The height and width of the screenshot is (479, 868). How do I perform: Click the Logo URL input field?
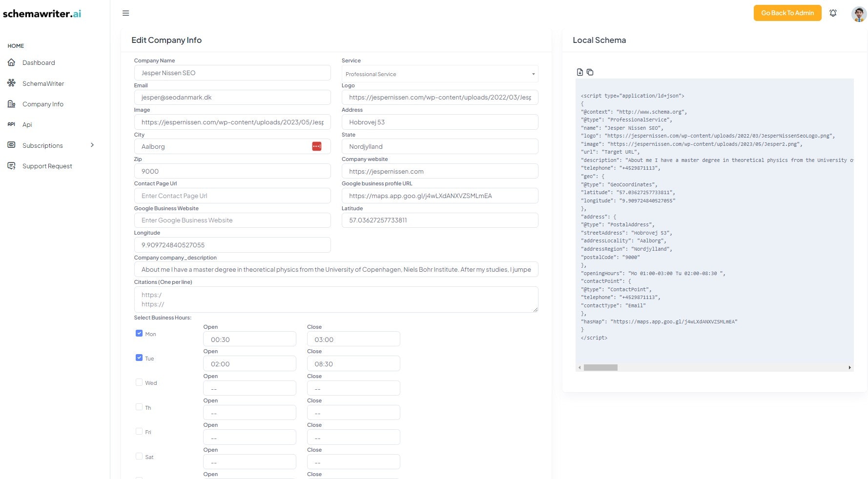[440, 97]
